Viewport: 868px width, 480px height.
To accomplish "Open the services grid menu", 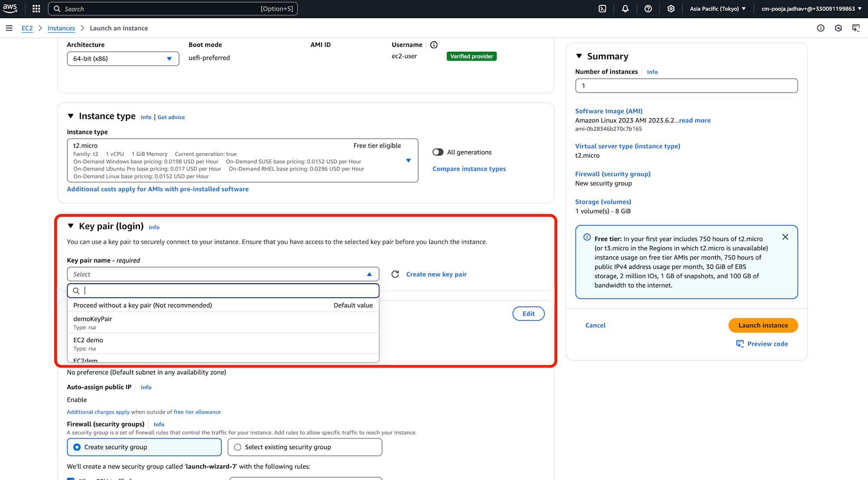I will pos(36,9).
